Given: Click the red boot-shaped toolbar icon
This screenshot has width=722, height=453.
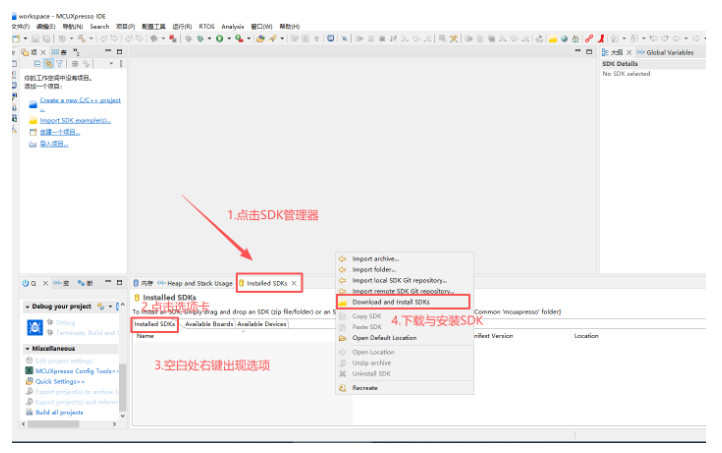Looking at the screenshot, I should 601,39.
